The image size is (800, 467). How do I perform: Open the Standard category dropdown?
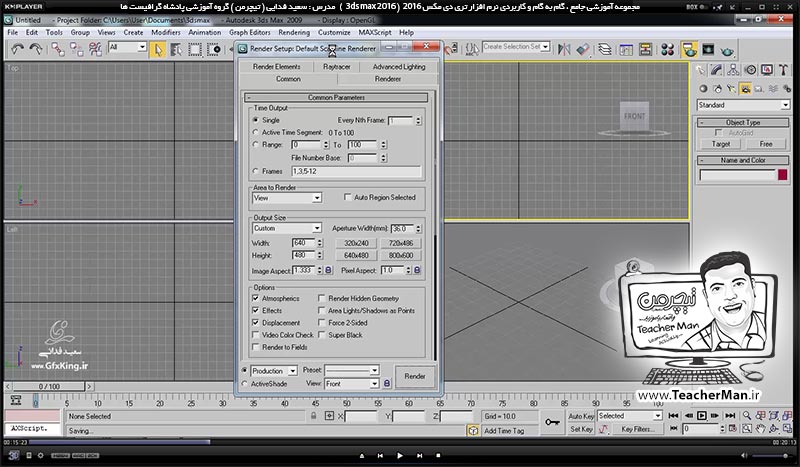(743, 105)
